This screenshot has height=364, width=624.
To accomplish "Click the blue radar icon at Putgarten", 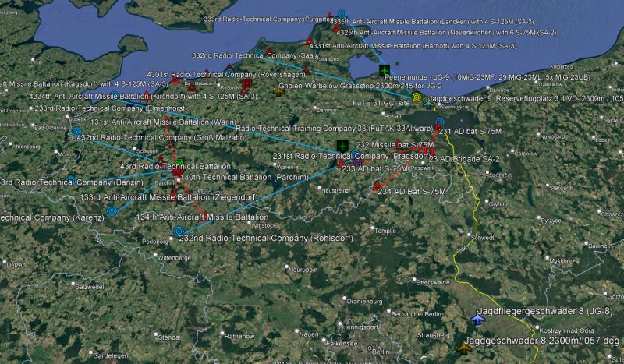I will [342, 14].
